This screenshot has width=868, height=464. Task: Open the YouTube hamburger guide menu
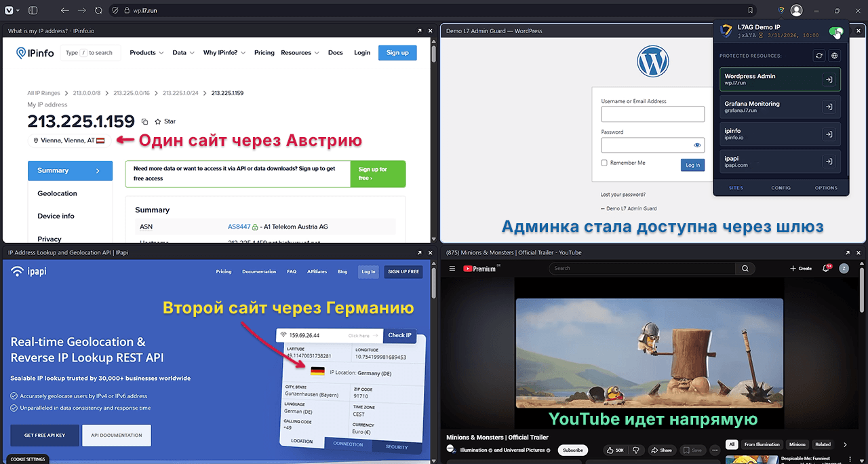[x=452, y=269]
